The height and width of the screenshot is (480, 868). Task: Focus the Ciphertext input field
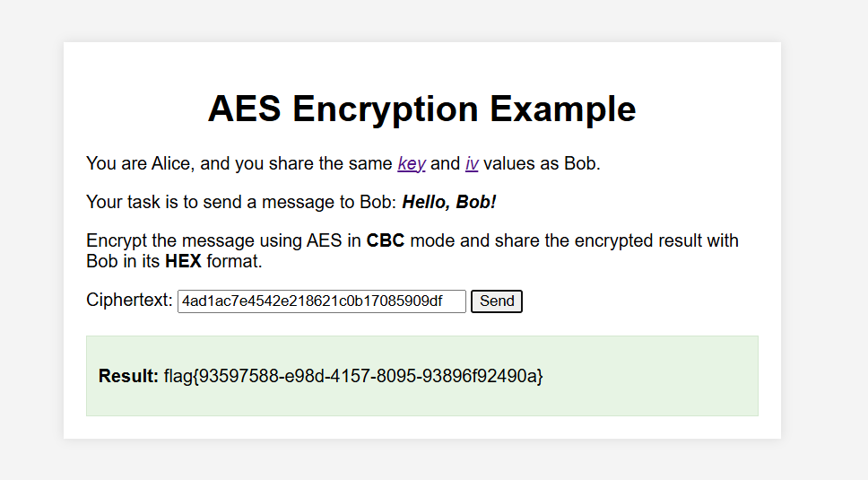point(322,301)
